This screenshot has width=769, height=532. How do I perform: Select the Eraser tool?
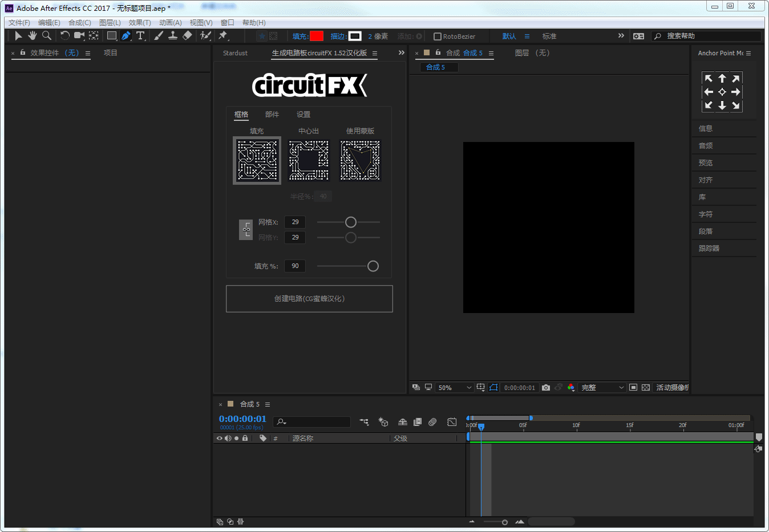click(187, 36)
